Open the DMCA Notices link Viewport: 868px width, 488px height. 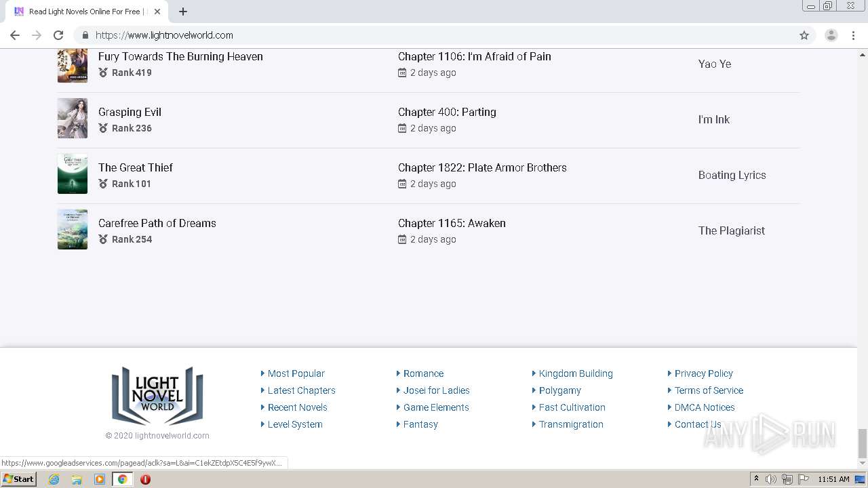click(x=705, y=407)
